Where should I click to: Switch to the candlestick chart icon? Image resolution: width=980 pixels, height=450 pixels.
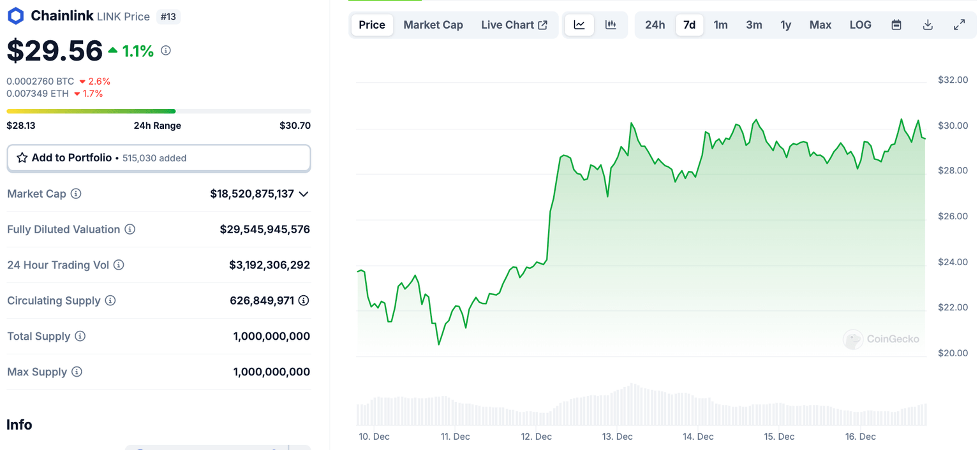(611, 25)
